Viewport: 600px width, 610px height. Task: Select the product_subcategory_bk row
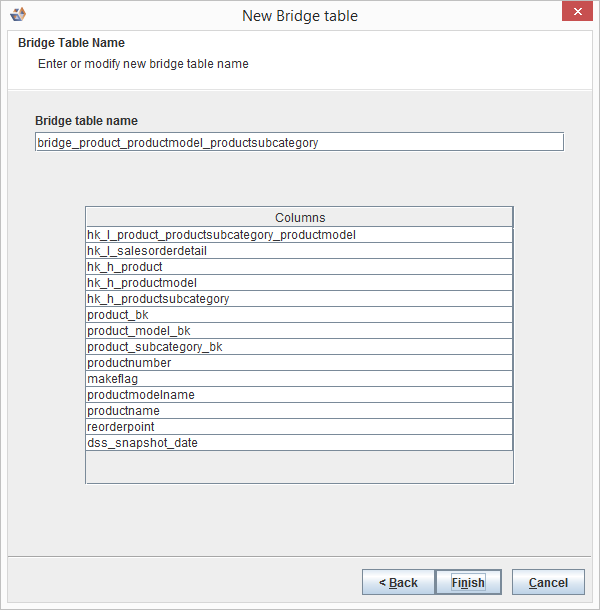pos(299,347)
